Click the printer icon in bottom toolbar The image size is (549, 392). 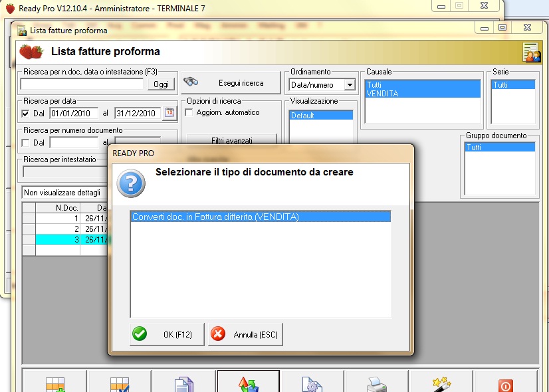377,384
